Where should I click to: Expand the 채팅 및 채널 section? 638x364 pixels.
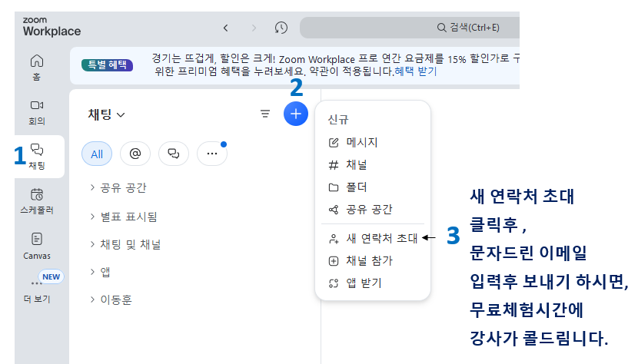(126, 244)
